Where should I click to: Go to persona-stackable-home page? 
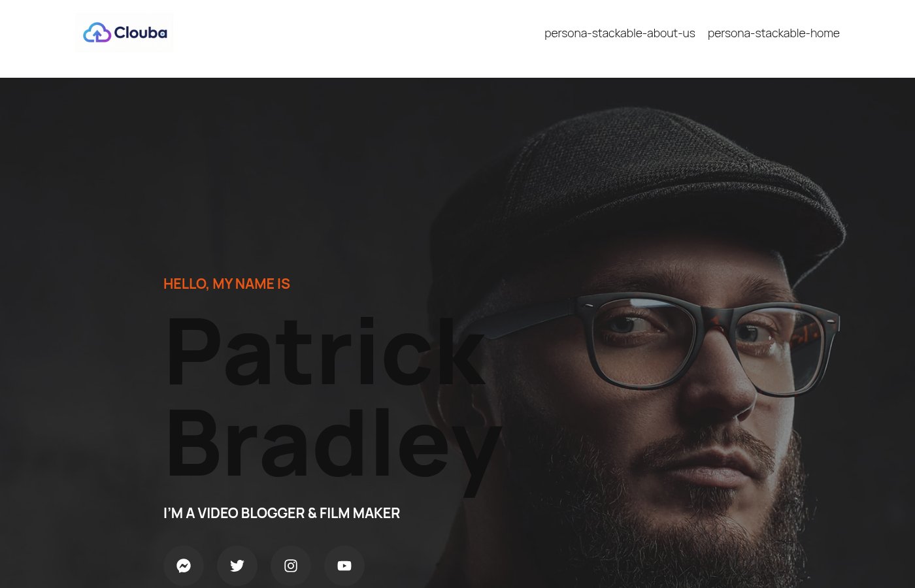point(773,33)
